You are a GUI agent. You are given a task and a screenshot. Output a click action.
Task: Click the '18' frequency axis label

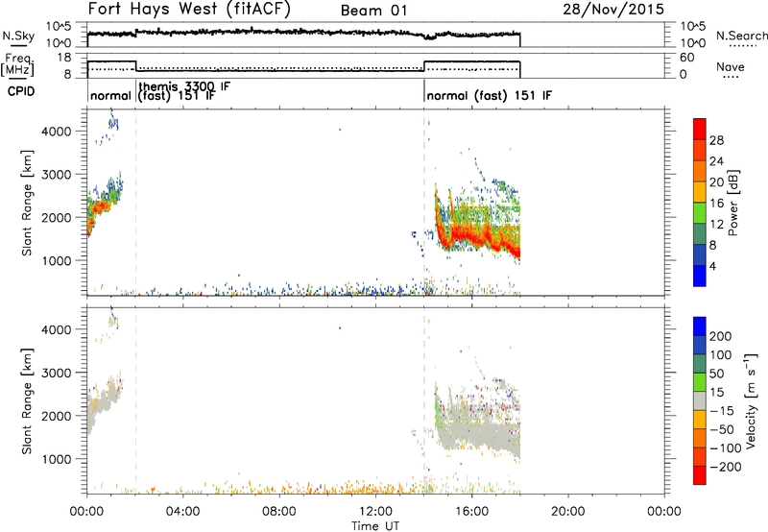pyautogui.click(x=64, y=58)
